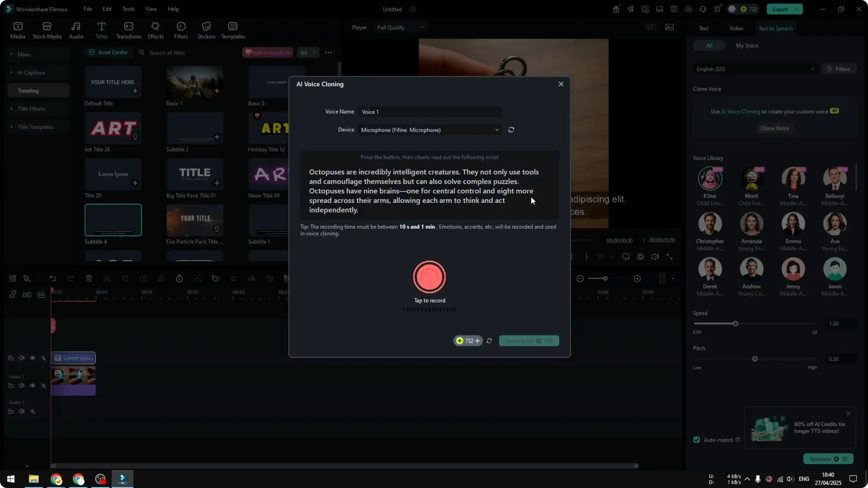Click the Generate button at bottom right
The width and height of the screenshot is (868, 488).
pyautogui.click(x=827, y=459)
